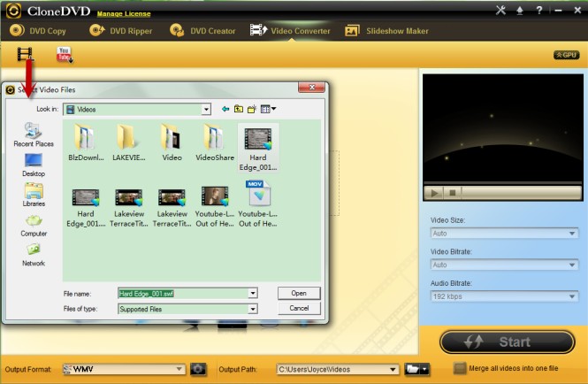Browse output folder with folder icon
This screenshot has width=588, height=384.
coord(413,369)
